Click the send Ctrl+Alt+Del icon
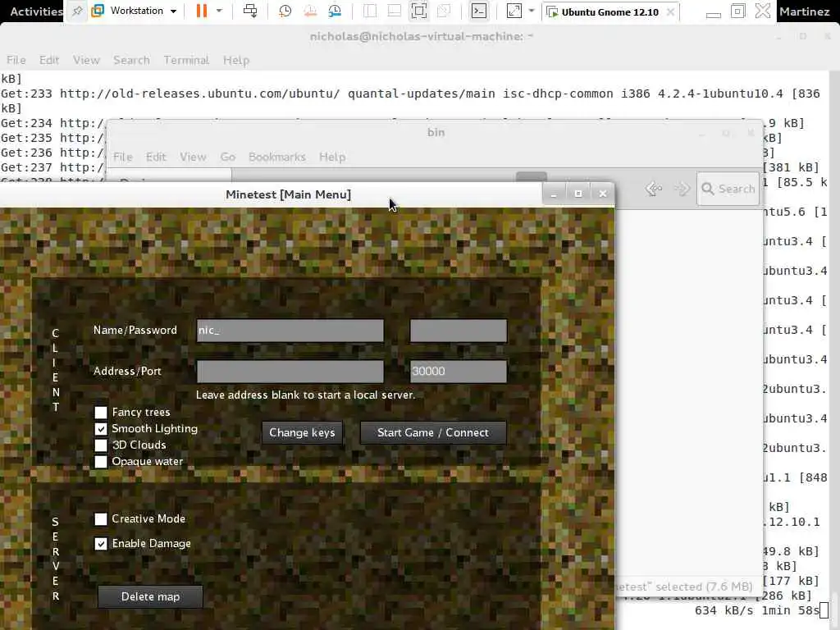This screenshot has height=630, width=840. pos(250,11)
